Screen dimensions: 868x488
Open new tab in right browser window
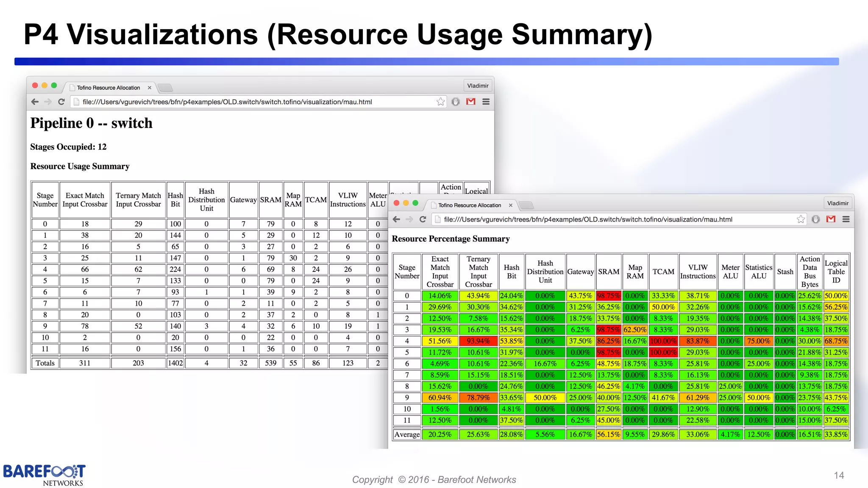(x=526, y=205)
